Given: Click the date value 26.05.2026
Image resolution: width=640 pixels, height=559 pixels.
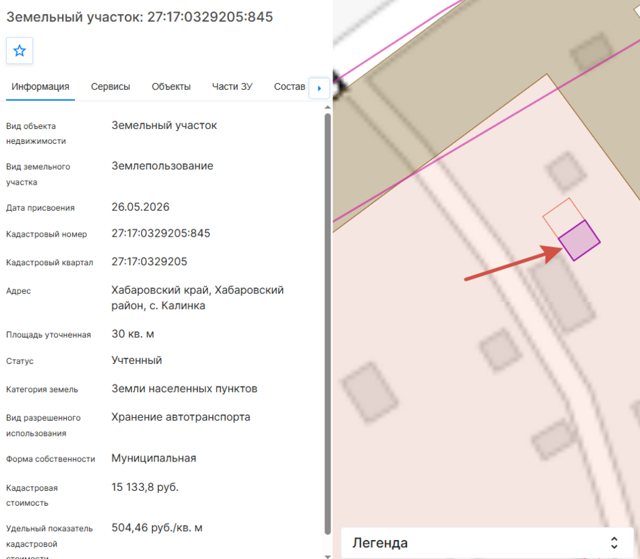Looking at the screenshot, I should tap(140, 207).
